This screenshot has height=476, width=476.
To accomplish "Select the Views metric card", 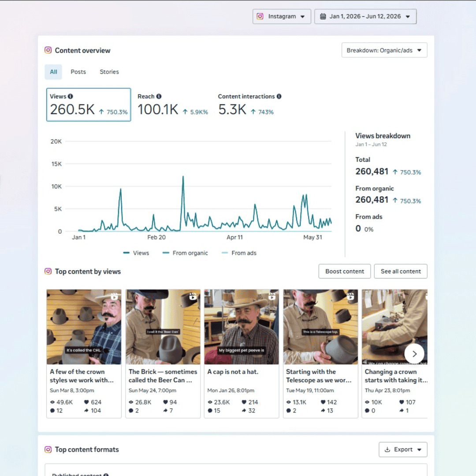I will tap(89, 105).
